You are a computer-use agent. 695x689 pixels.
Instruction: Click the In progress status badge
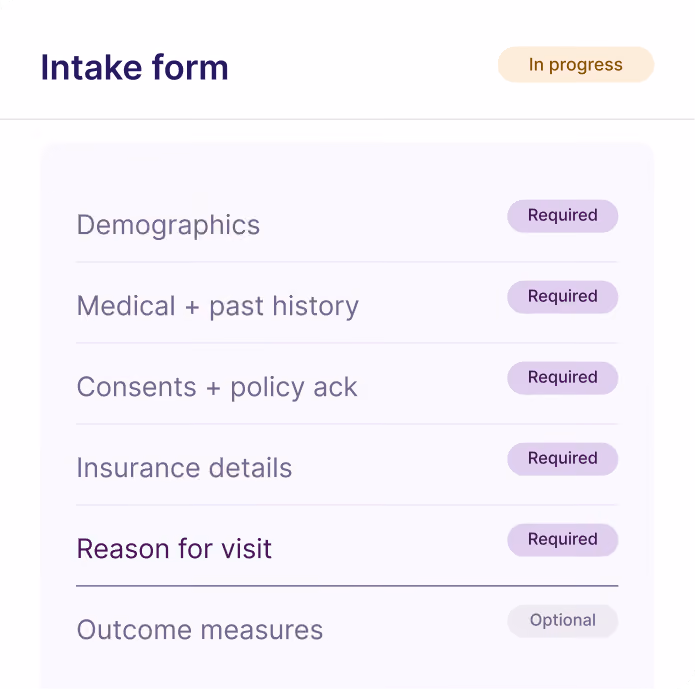pyautogui.click(x=576, y=65)
